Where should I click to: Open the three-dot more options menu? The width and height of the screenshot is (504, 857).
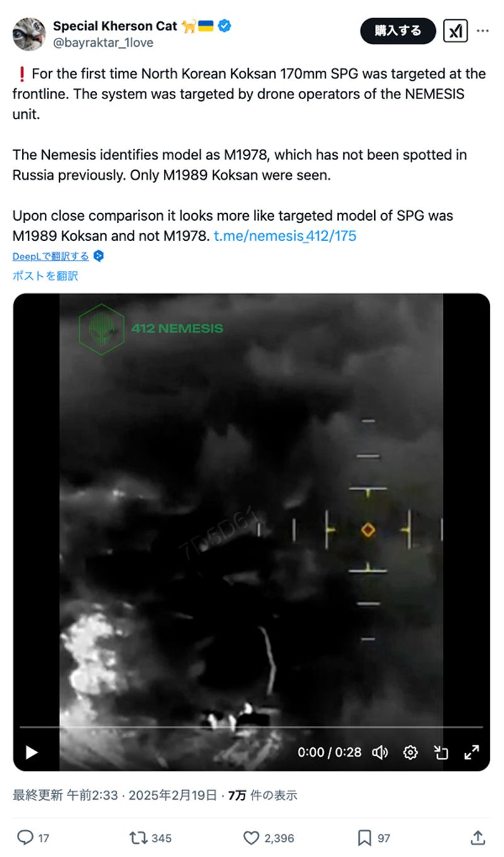click(483, 30)
